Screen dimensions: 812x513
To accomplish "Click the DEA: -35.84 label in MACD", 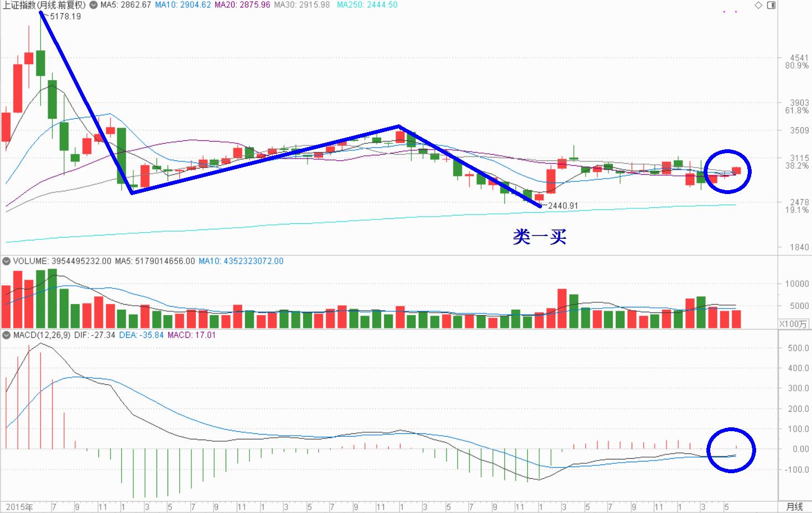I will pyautogui.click(x=141, y=335).
